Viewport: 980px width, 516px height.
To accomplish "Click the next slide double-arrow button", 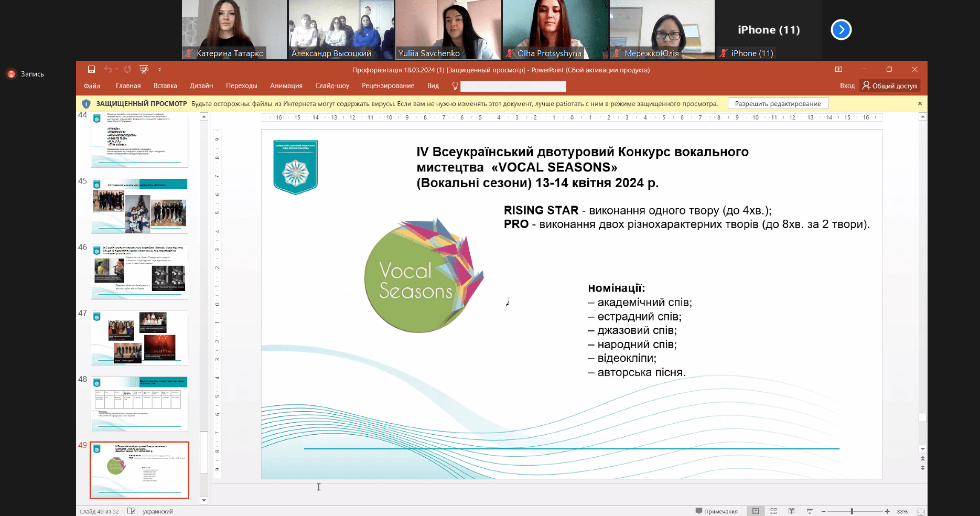I will 922,468.
